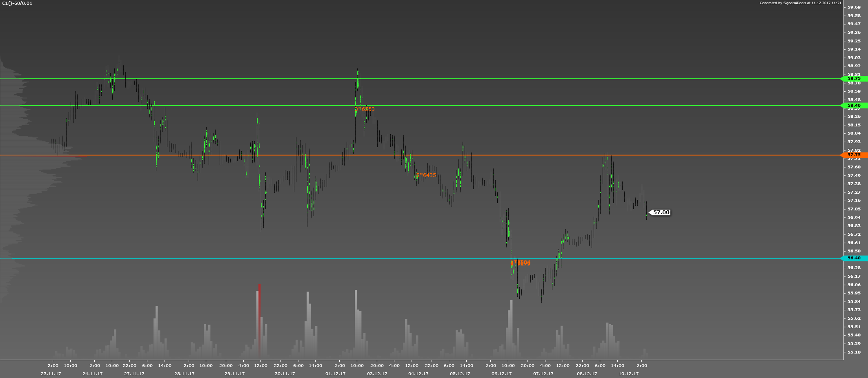The width and height of the screenshot is (868, 378).
Task: Click the 59.69 value on price axis
Action: [854, 7]
